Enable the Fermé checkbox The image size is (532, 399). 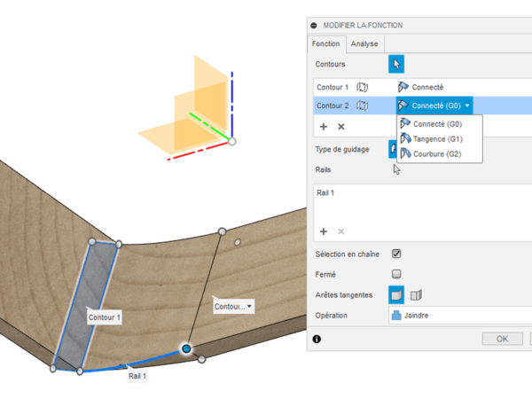[396, 274]
